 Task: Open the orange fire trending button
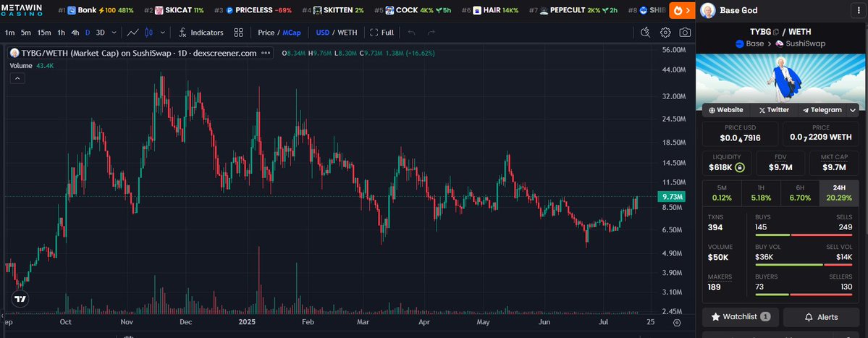point(682,10)
